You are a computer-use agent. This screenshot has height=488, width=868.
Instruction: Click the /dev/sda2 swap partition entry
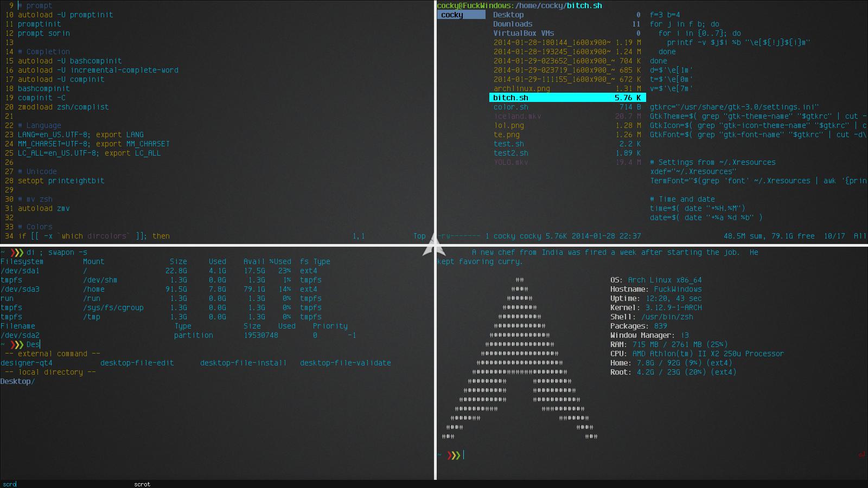coord(20,335)
